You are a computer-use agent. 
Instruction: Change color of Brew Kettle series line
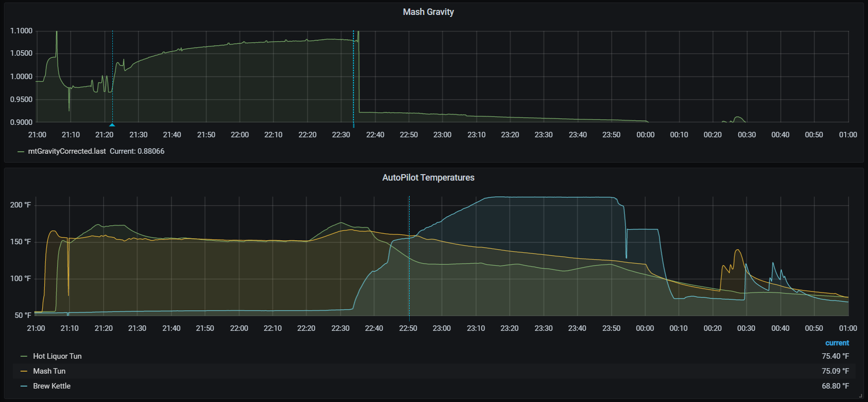click(24, 386)
